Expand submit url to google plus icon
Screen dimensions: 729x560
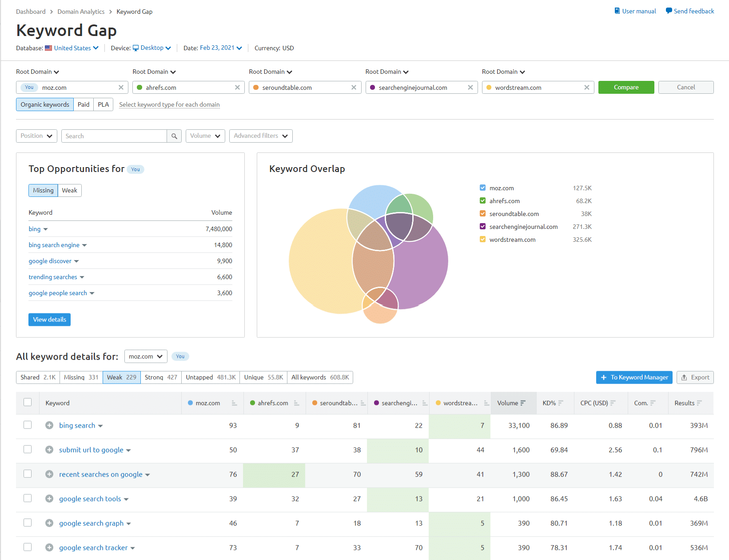click(49, 450)
